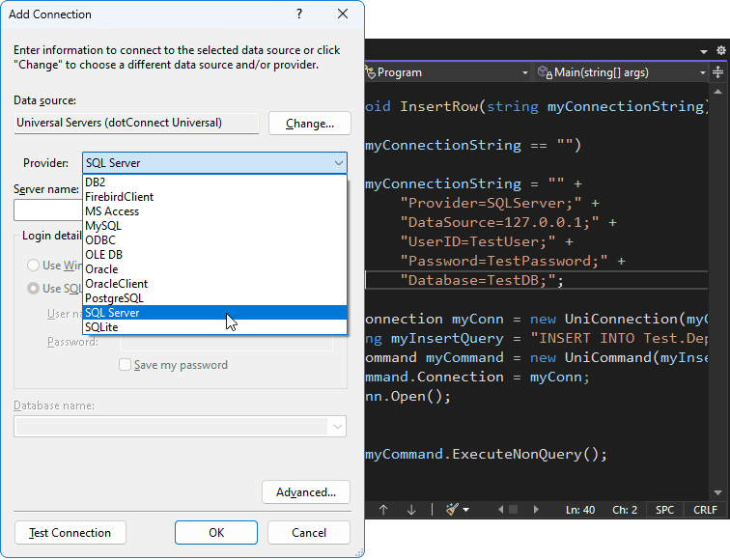Choose highlighted SQL Server list item
The width and height of the screenshot is (730, 560).
pyautogui.click(x=214, y=313)
